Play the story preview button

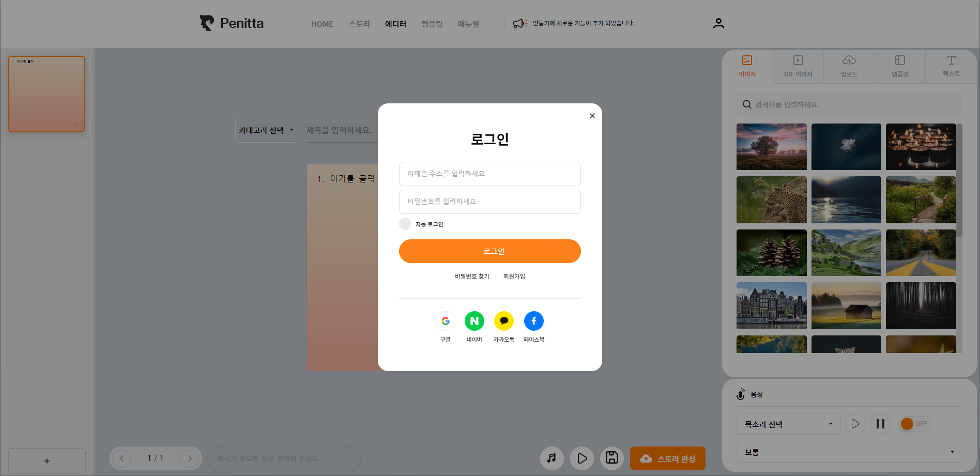(x=582, y=458)
